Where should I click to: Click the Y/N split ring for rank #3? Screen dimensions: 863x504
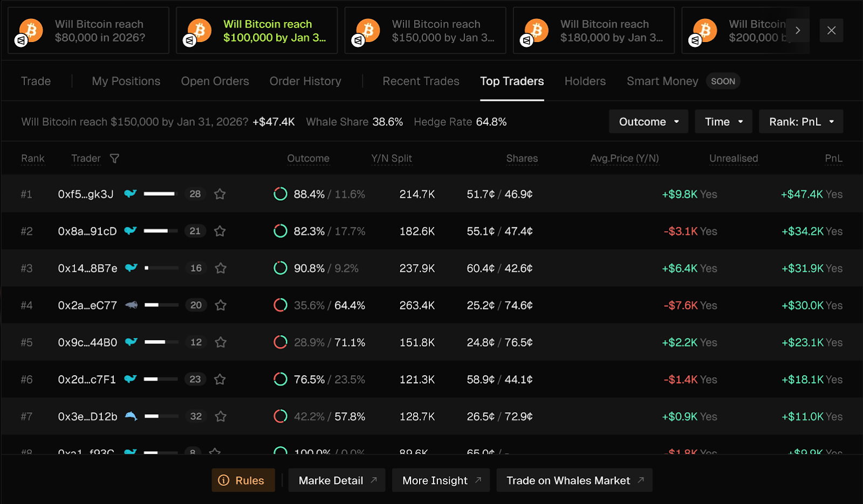click(x=280, y=268)
